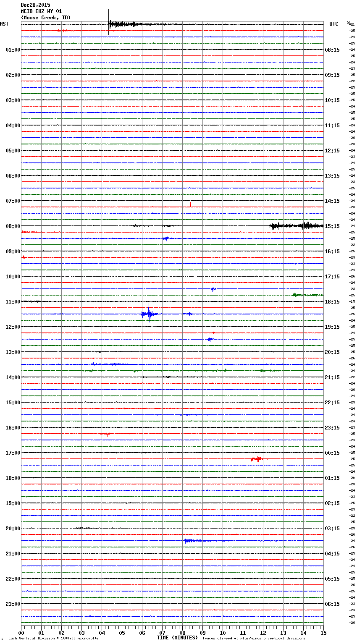
Task: Click the date label Dec28,2015
Action: (x=35, y=5)
